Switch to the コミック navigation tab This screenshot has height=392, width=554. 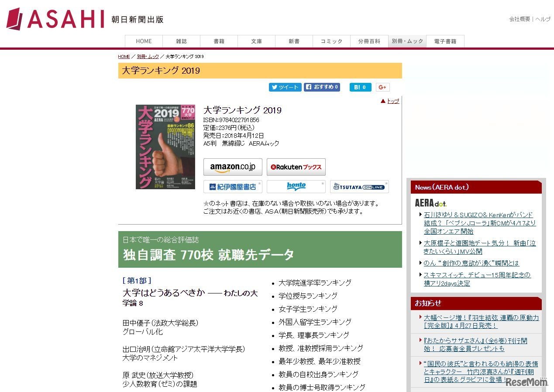(x=331, y=41)
